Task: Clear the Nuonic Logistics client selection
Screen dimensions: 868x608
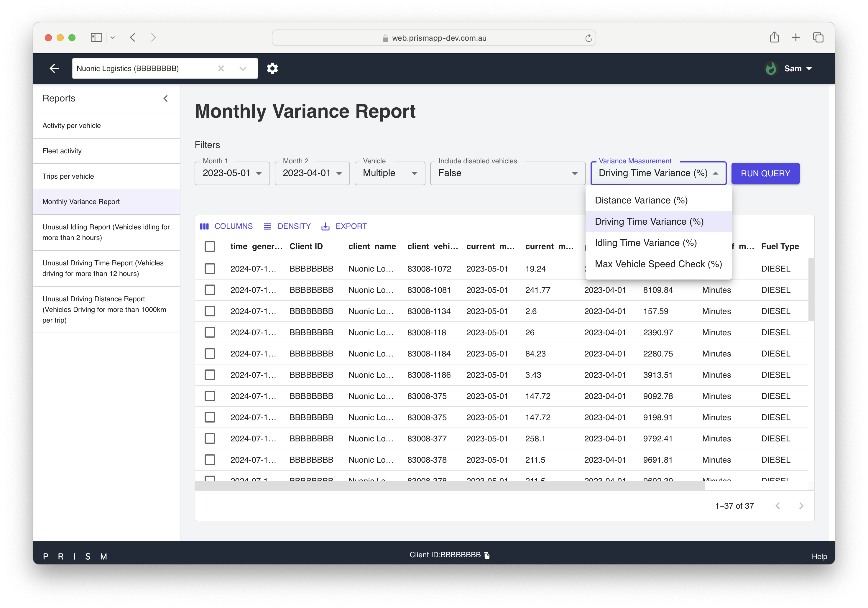Action: [221, 68]
